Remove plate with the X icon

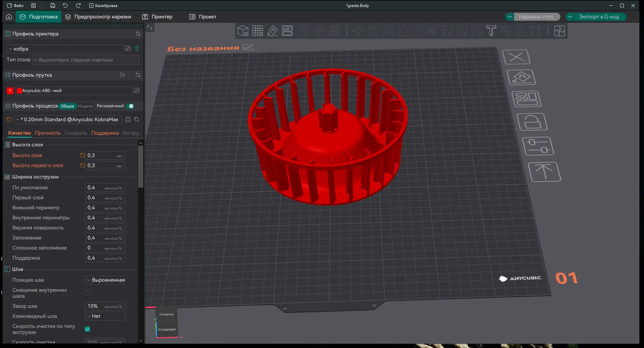pos(516,57)
